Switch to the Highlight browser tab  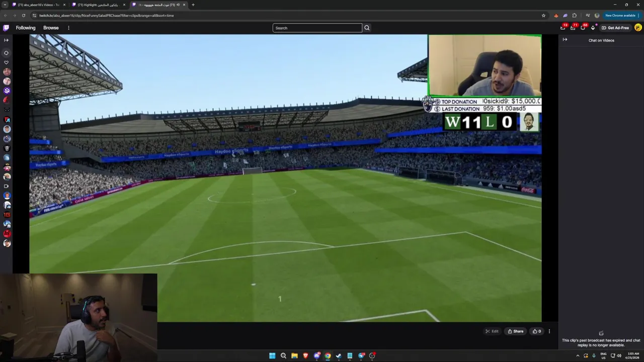coord(99,5)
